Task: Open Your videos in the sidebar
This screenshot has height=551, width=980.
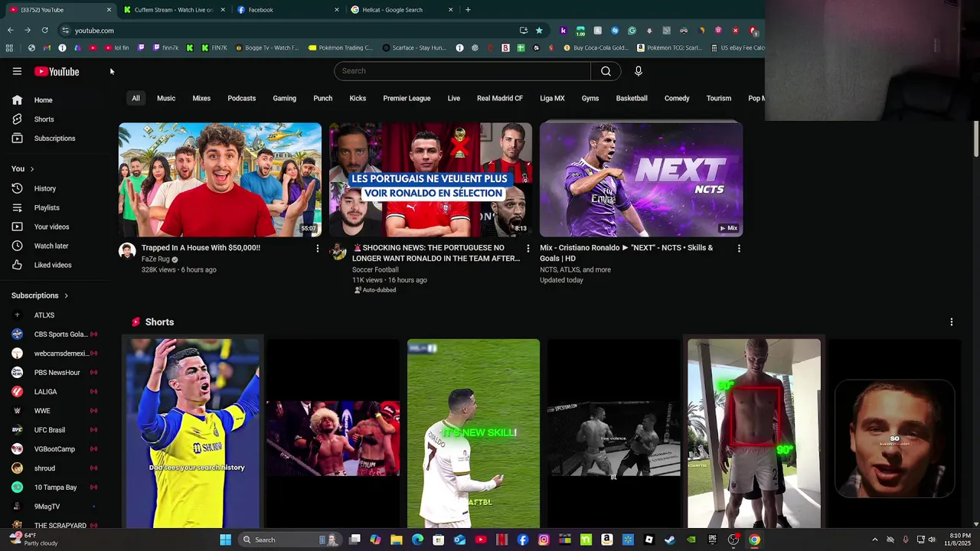Action: pyautogui.click(x=56, y=227)
